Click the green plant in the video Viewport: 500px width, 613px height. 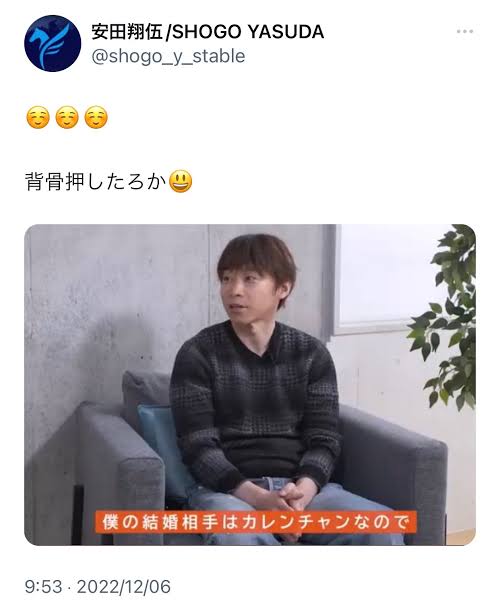(448, 317)
